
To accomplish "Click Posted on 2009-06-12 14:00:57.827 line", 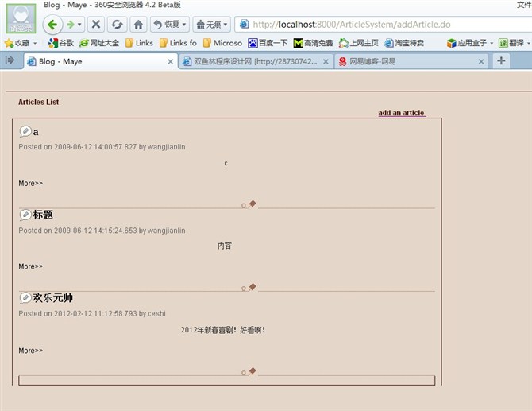I will 102,147.
